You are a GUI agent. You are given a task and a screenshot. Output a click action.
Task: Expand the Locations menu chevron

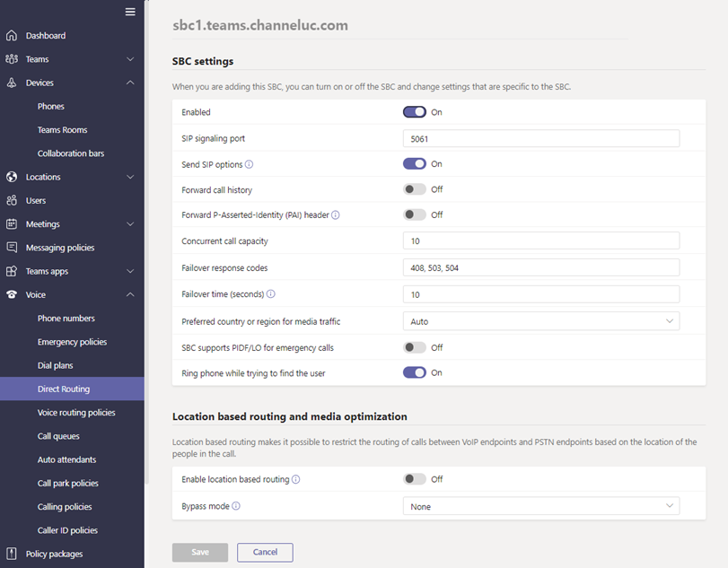130,177
